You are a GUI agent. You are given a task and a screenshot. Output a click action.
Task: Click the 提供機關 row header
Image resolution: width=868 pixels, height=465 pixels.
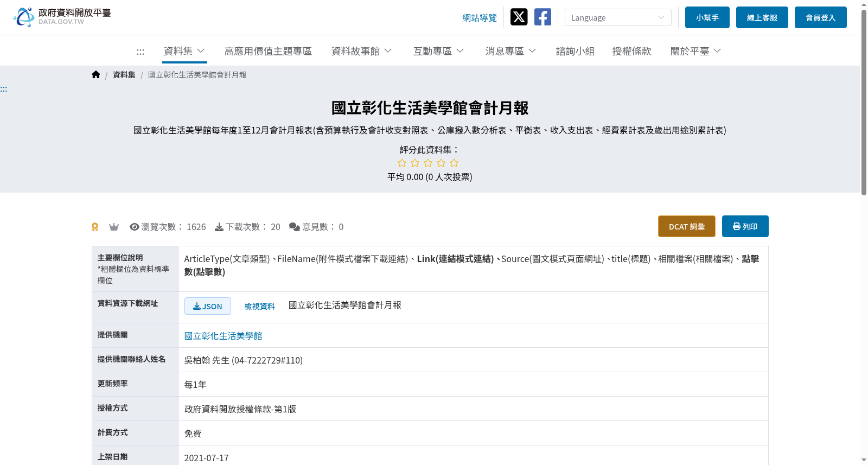pos(112,335)
